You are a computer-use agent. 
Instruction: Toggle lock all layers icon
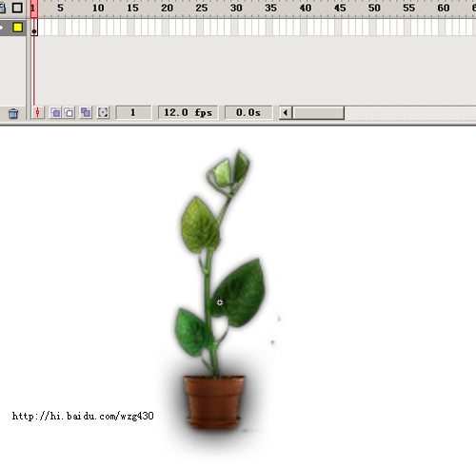click(x=2, y=8)
